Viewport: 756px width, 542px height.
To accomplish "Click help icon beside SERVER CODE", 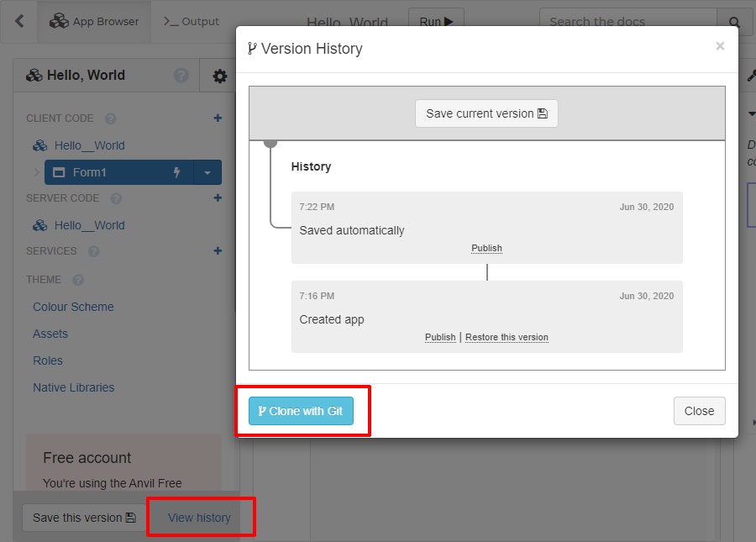I will (116, 198).
